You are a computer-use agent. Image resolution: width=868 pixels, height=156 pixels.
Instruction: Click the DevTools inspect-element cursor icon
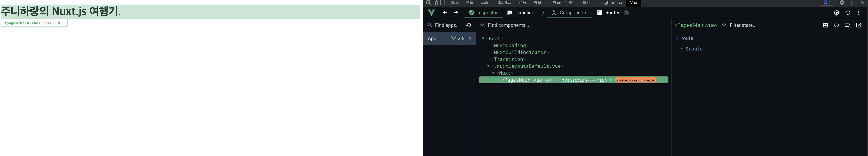click(429, 3)
